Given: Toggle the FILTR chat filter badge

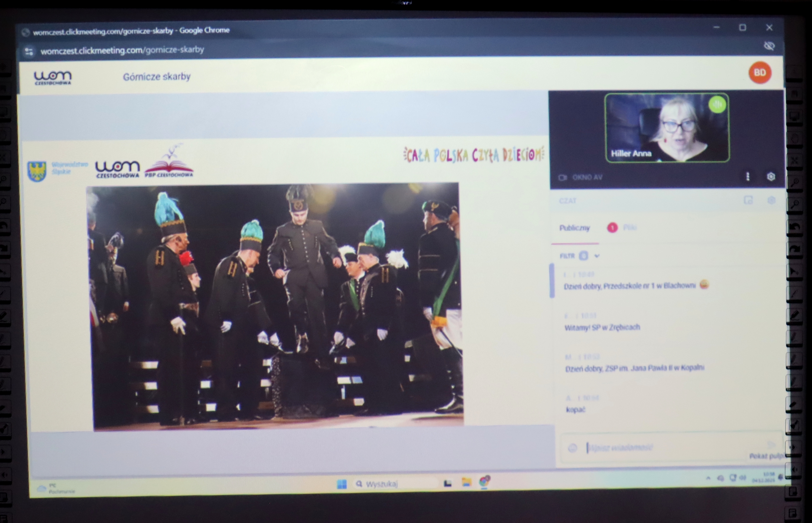Looking at the screenshot, I should pyautogui.click(x=583, y=256).
